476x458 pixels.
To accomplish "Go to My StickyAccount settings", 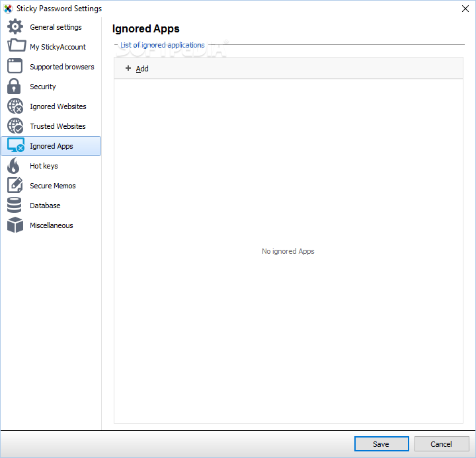I will [51, 47].
